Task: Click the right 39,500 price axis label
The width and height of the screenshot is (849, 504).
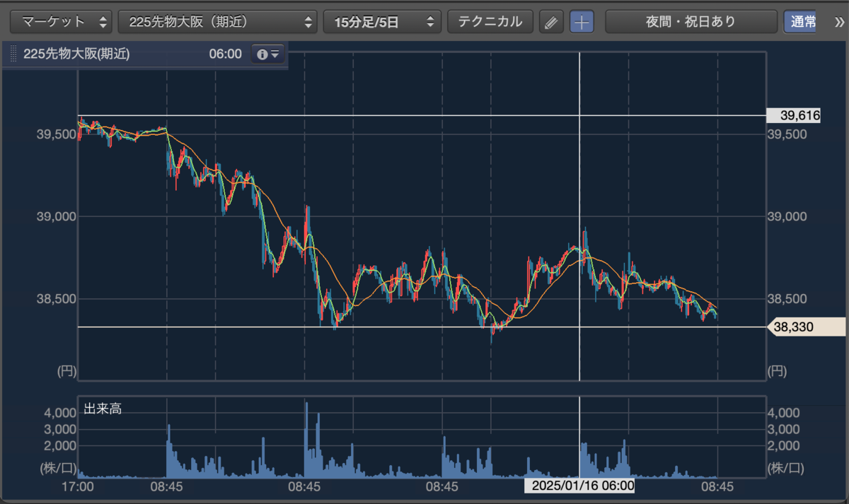Action: (787, 134)
